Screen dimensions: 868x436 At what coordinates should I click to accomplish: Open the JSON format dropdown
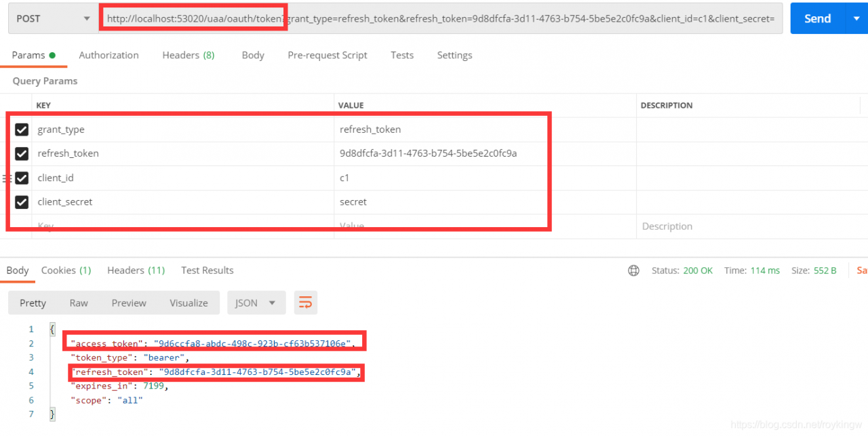pos(256,303)
